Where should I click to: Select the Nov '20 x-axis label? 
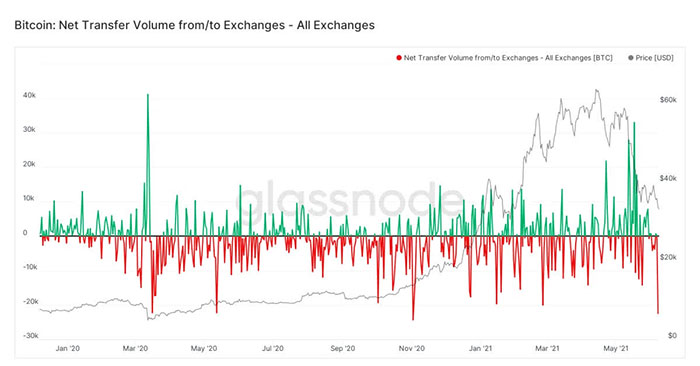point(412,348)
